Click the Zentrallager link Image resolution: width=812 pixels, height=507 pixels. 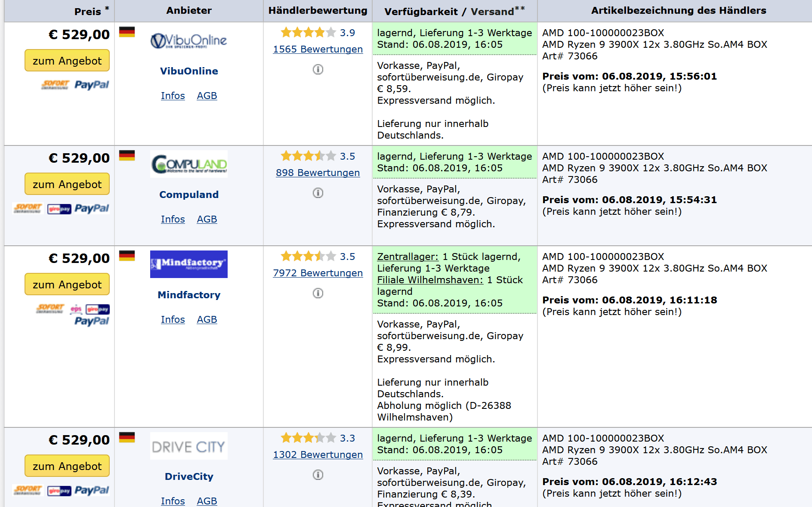[408, 257]
